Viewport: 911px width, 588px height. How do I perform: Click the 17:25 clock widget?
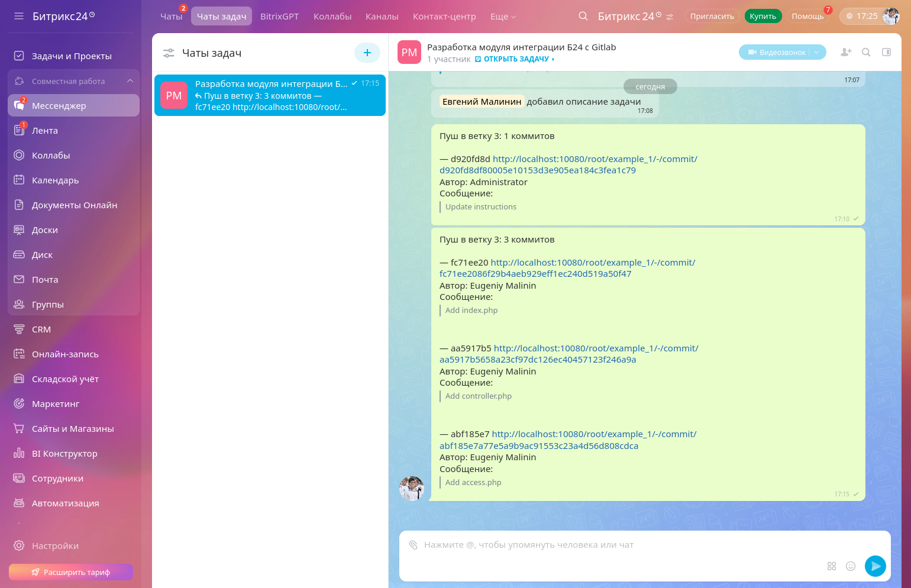click(861, 16)
